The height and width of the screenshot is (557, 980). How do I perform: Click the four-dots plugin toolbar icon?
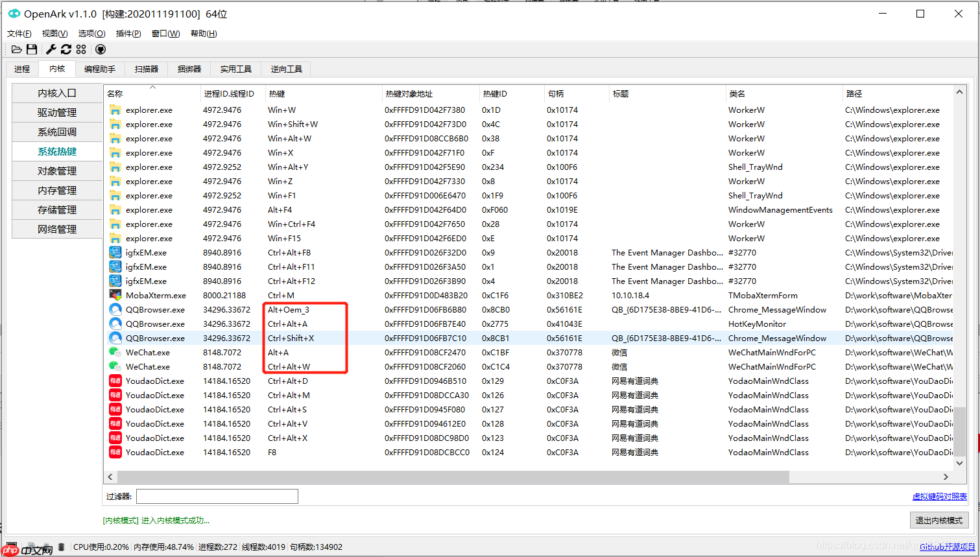tap(82, 49)
